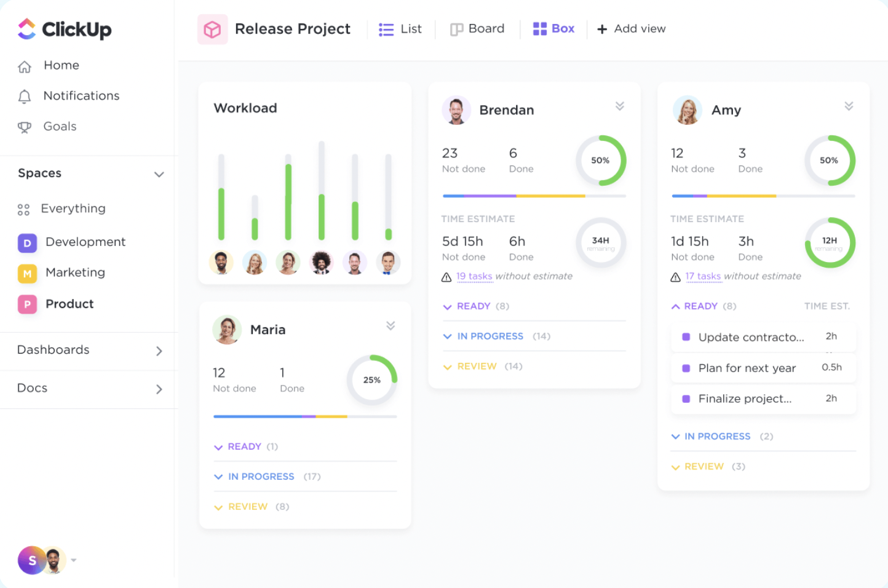
Task: Click the Release Project cube icon
Action: (x=212, y=30)
